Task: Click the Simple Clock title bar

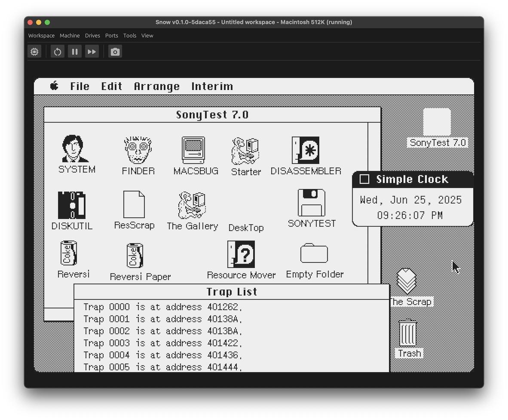Action: coord(413,179)
